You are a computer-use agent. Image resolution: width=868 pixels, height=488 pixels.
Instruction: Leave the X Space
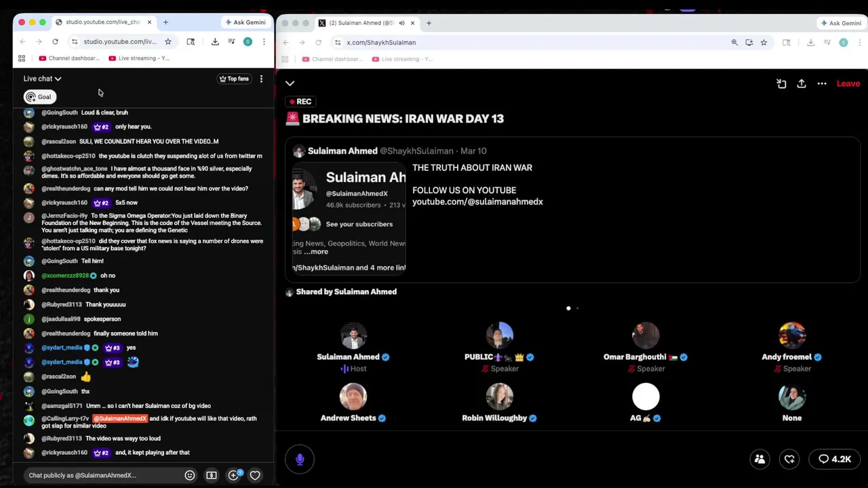848,83
